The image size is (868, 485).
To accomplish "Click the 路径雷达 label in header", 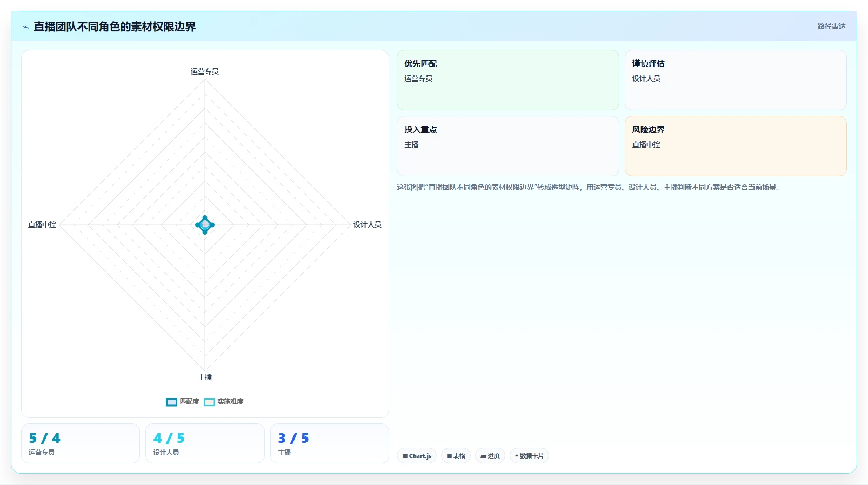I will pos(831,26).
